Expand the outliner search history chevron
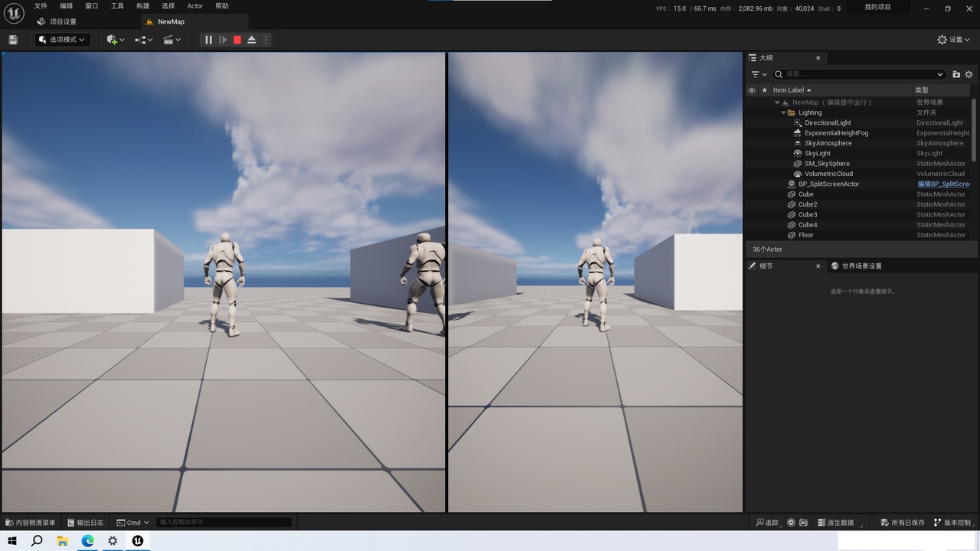The width and height of the screenshot is (980, 551). pos(940,74)
